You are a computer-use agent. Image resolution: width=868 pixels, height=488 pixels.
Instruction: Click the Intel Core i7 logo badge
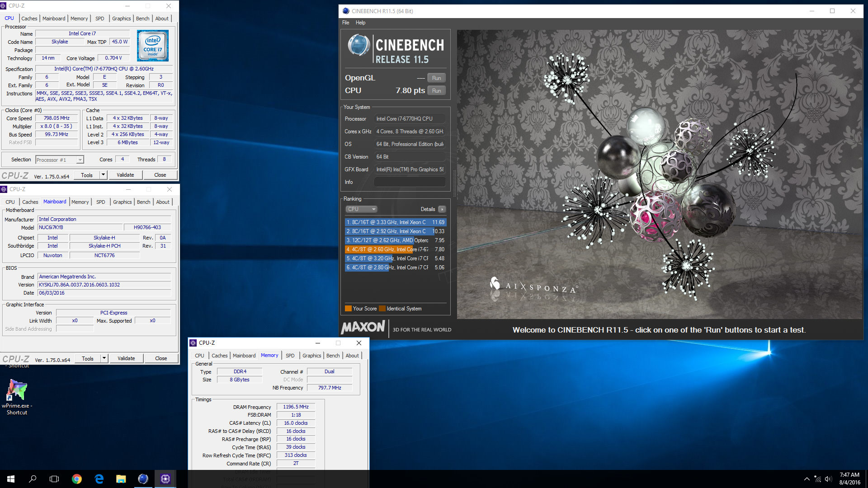point(153,46)
